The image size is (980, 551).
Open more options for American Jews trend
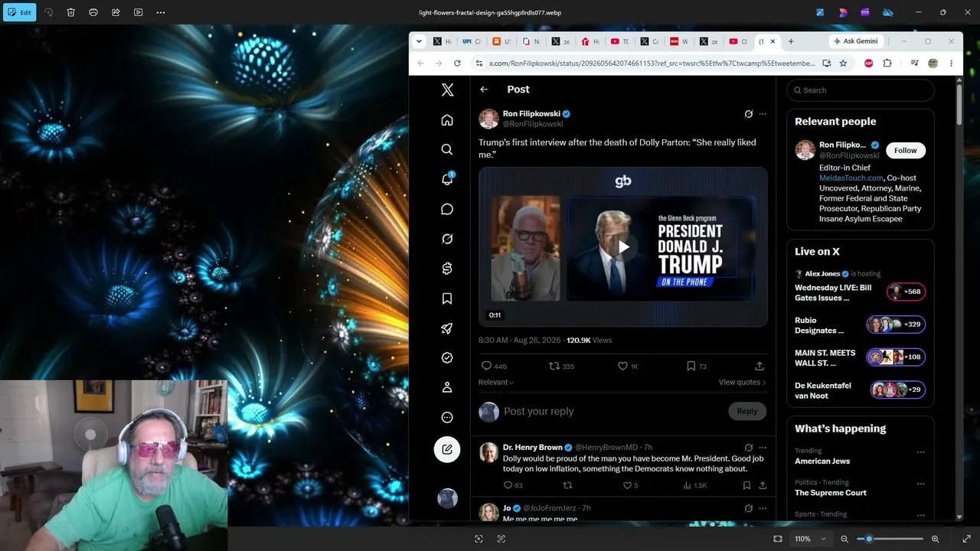921,452
